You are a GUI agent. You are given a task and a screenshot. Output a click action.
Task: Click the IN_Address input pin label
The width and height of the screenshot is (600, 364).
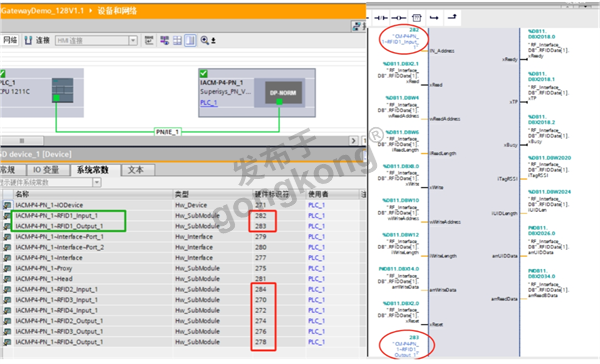442,51
